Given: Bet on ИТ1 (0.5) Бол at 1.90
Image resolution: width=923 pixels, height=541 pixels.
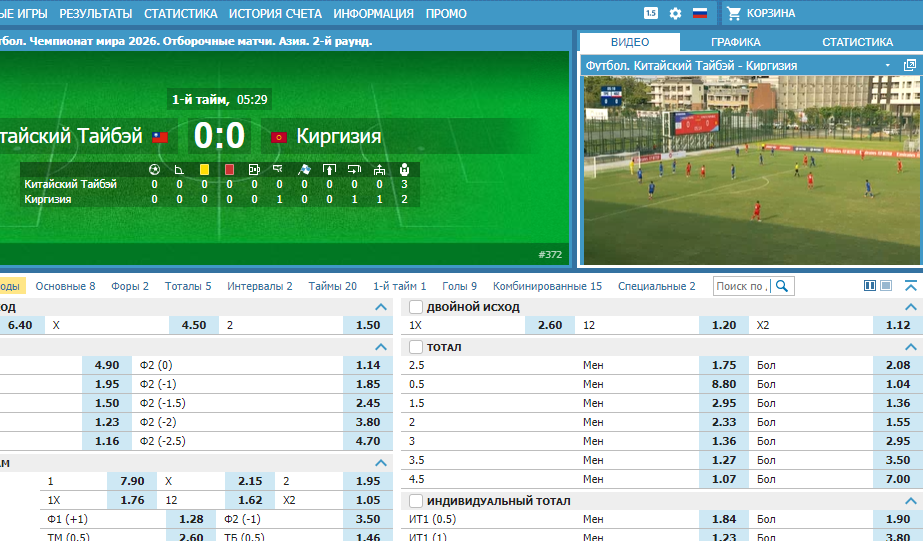Looking at the screenshot, I should click(898, 519).
